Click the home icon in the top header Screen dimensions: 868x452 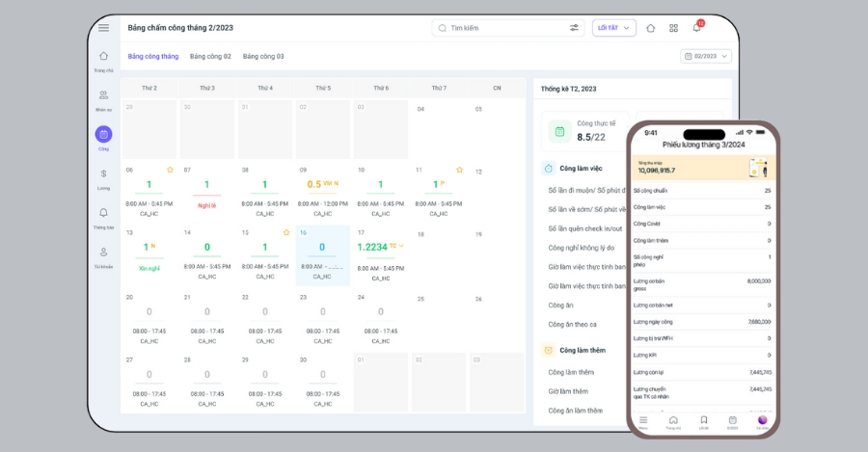(650, 28)
